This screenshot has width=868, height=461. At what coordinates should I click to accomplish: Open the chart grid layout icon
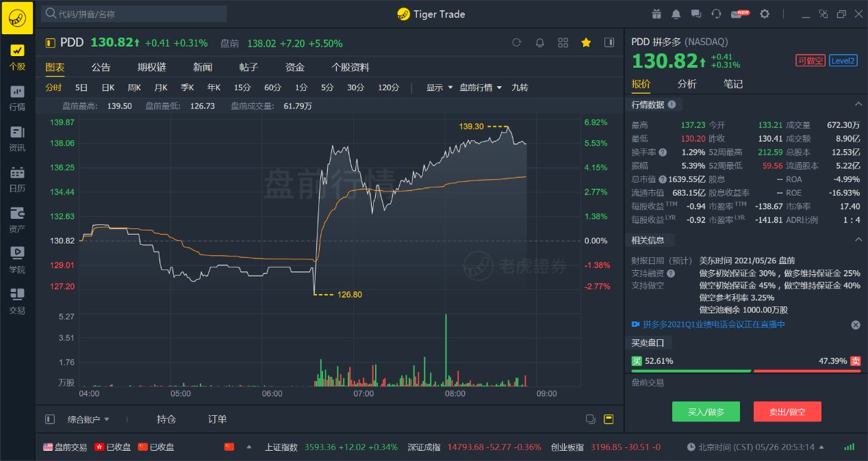(563, 42)
